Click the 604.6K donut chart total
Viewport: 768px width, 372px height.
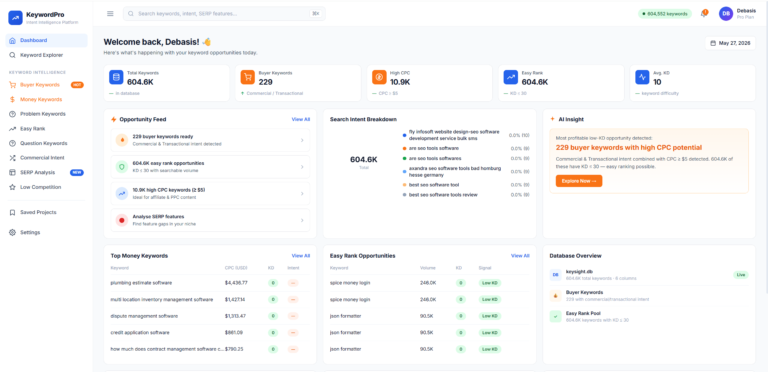point(363,160)
